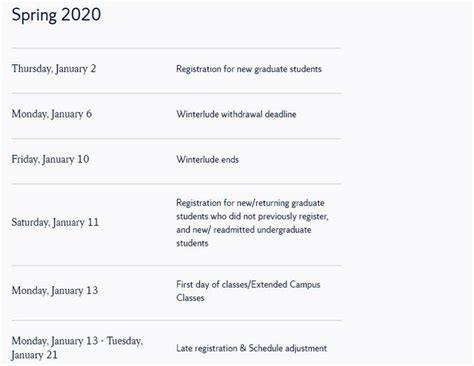Click Registration for new graduate students text
This screenshot has width=474, height=366.
tap(249, 69)
